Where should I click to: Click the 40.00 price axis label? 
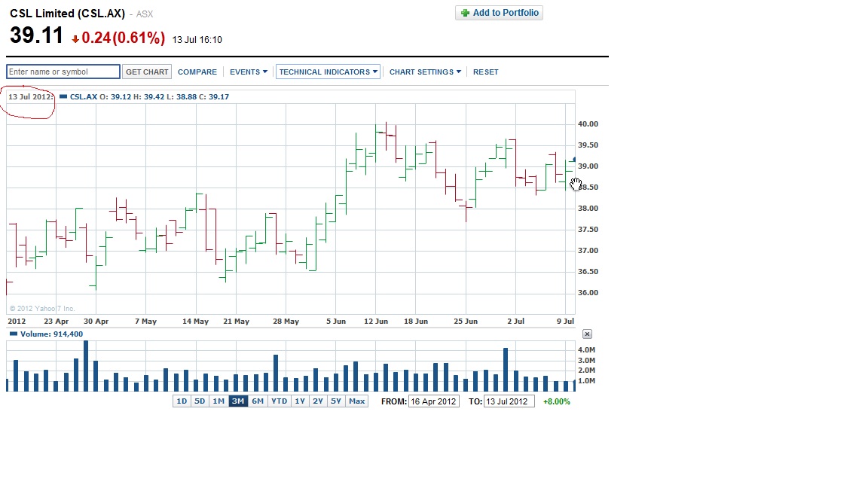coord(588,124)
